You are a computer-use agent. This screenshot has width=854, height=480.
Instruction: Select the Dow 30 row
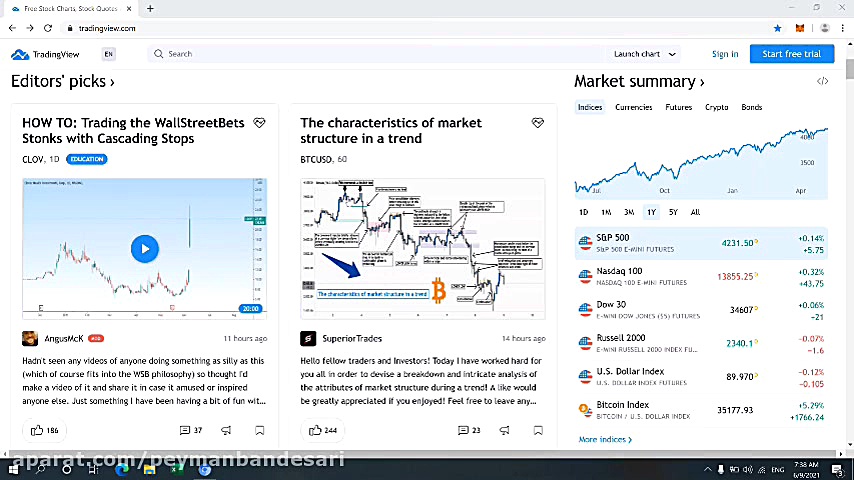click(x=701, y=310)
